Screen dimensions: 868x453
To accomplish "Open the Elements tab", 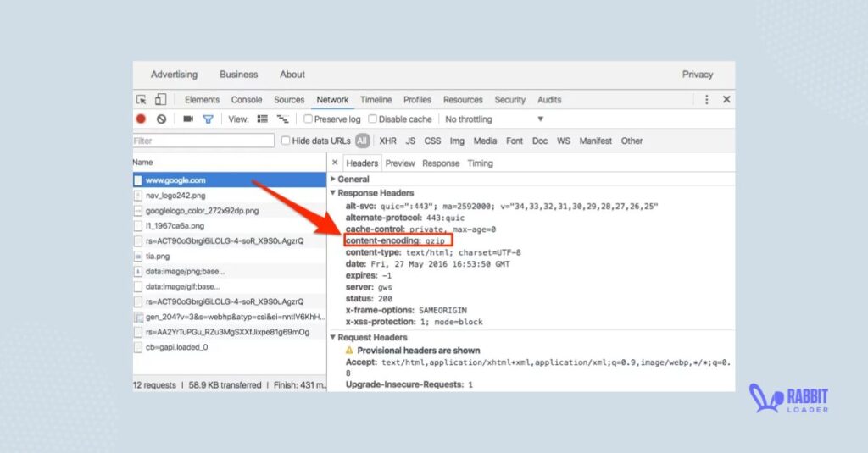I will 202,100.
